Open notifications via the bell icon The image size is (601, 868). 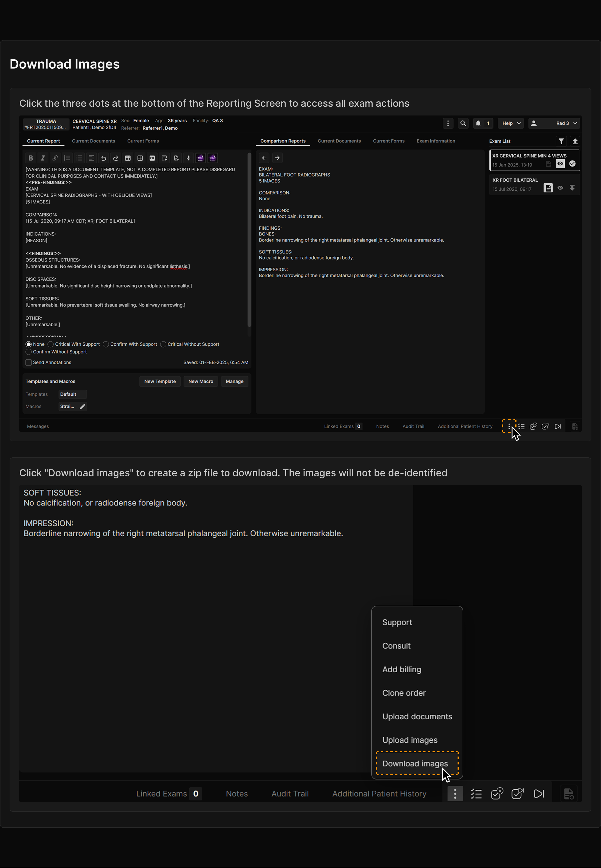[x=478, y=123]
